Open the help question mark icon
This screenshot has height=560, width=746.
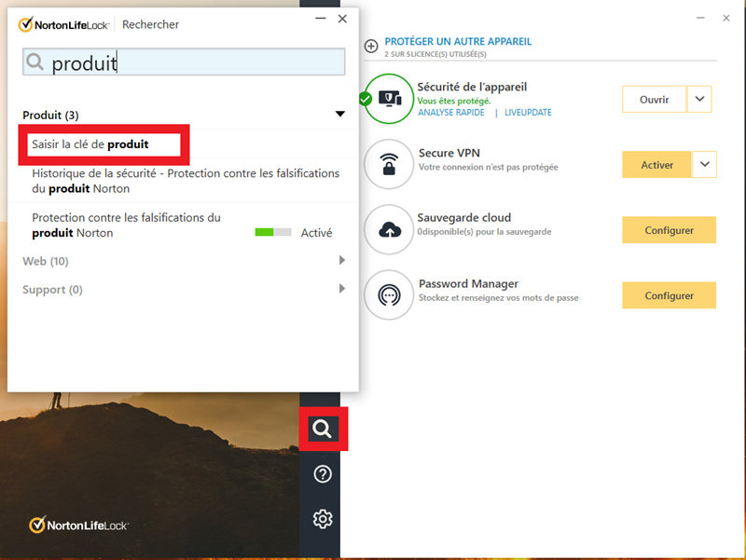[x=323, y=474]
